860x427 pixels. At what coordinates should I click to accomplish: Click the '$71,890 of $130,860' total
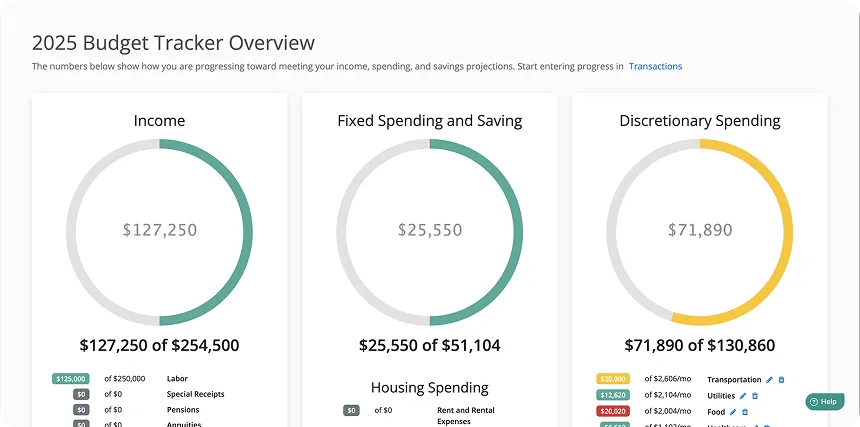700,345
